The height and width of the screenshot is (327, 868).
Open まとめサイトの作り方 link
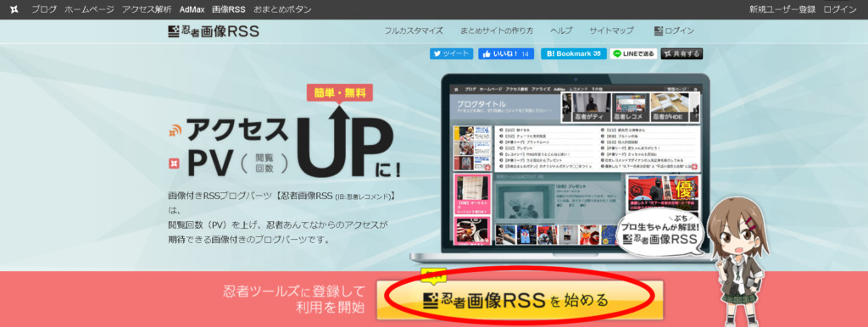(497, 31)
